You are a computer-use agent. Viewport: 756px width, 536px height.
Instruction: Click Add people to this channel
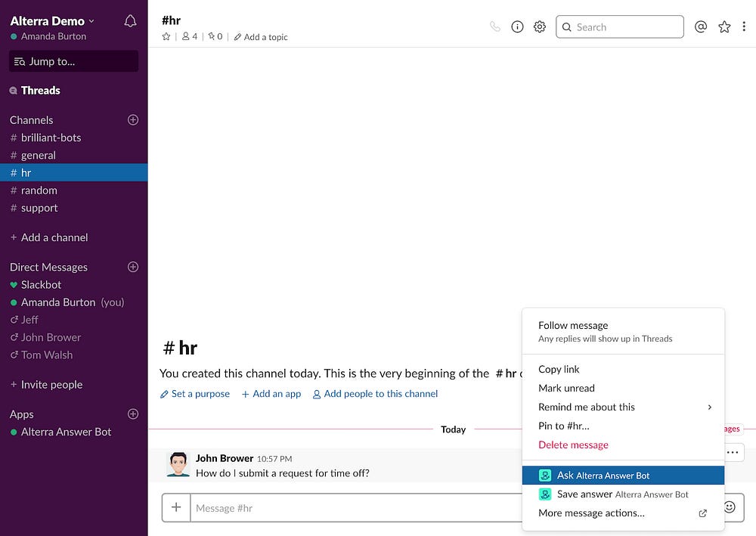pos(375,394)
